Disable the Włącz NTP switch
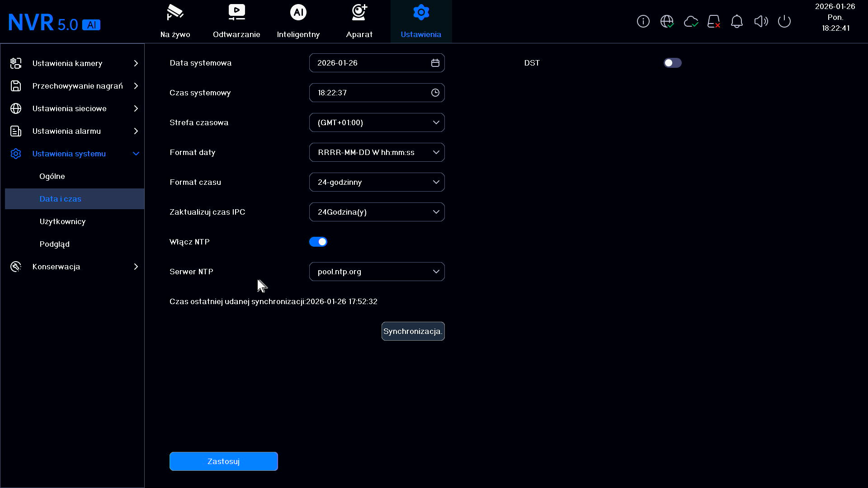 [318, 242]
